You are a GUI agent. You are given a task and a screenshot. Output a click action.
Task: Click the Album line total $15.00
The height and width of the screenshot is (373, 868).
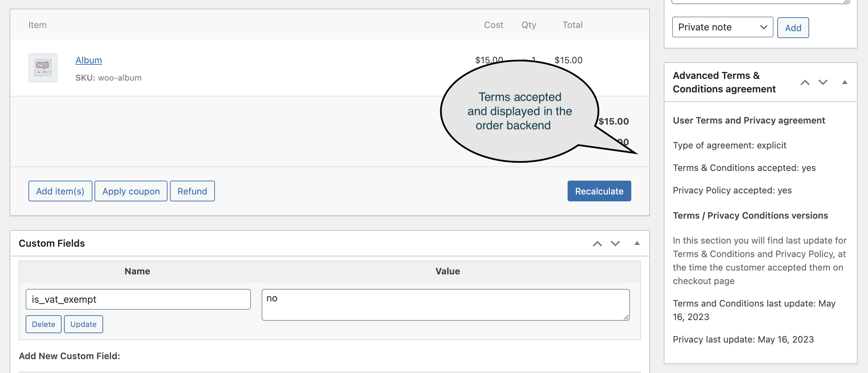(x=569, y=60)
